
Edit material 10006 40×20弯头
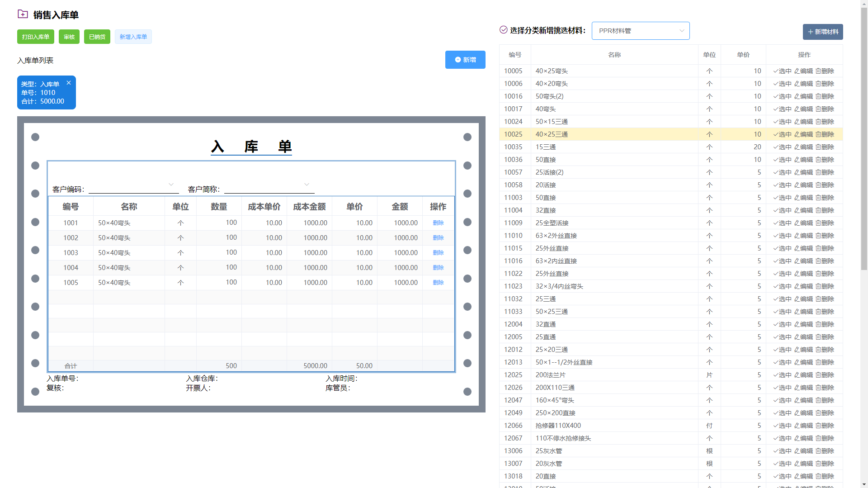803,84
